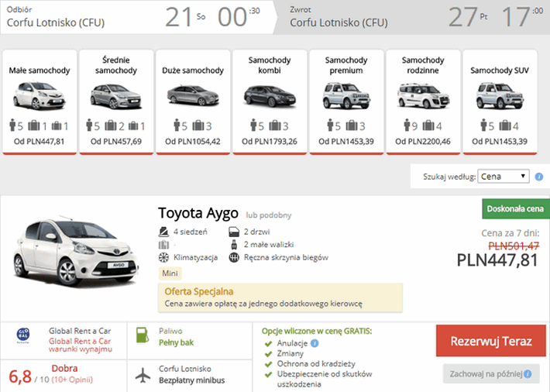Select the Duże samochody category tab
This screenshot has height=392, width=550.
pyautogui.click(x=193, y=101)
